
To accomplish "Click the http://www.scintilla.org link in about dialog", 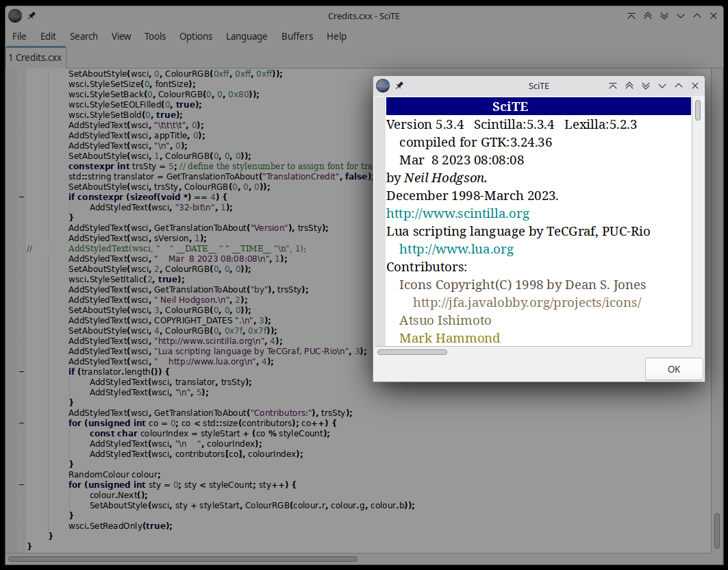I will (x=457, y=213).
